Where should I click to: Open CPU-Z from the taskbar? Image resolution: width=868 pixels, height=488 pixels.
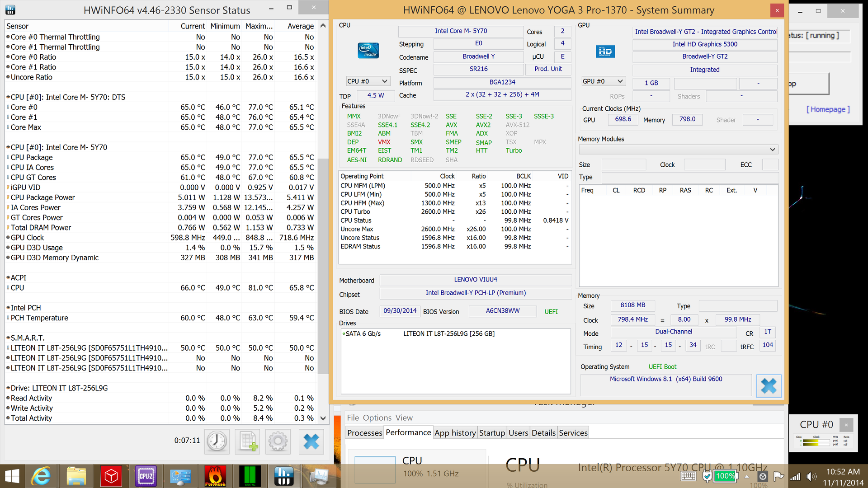(x=146, y=476)
